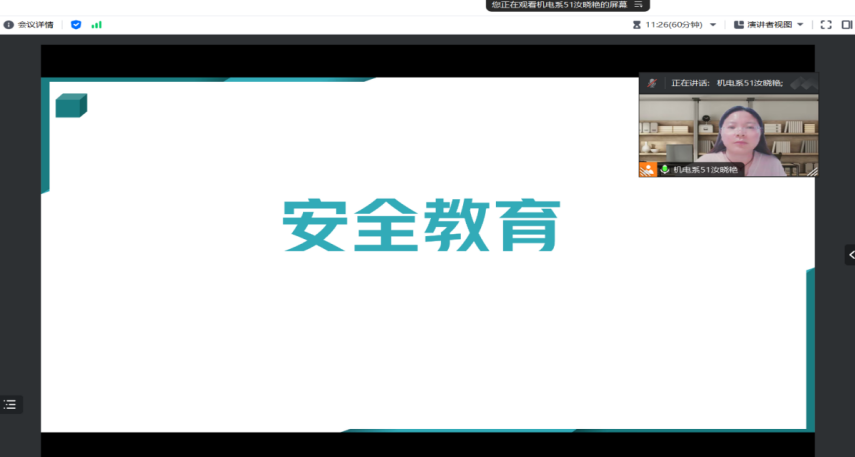
Task: Open the screen-sharing banner menu icon
Action: coord(636,5)
